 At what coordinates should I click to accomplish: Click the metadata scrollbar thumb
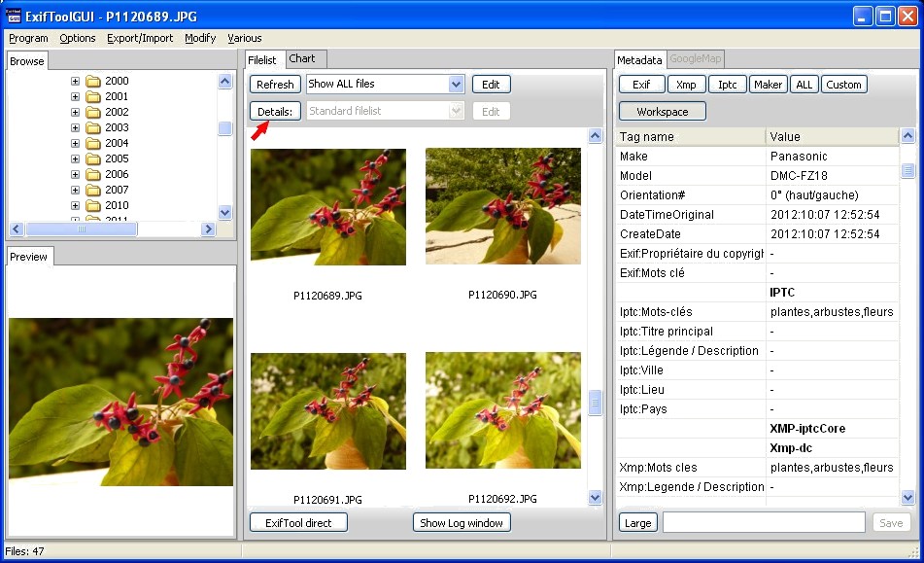click(x=908, y=171)
